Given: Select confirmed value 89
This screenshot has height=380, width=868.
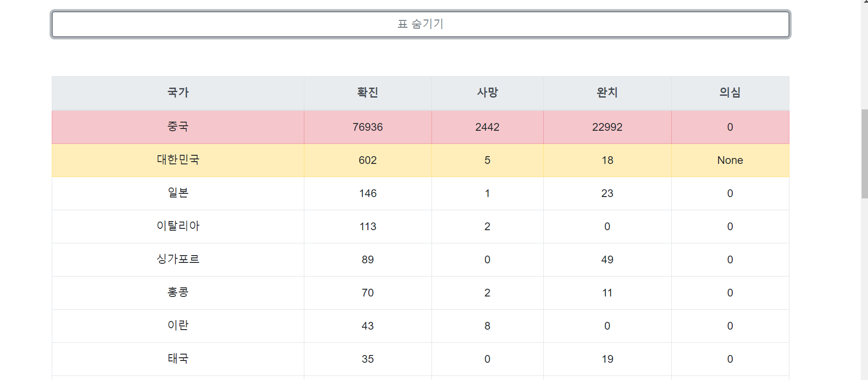Looking at the screenshot, I should [x=368, y=260].
